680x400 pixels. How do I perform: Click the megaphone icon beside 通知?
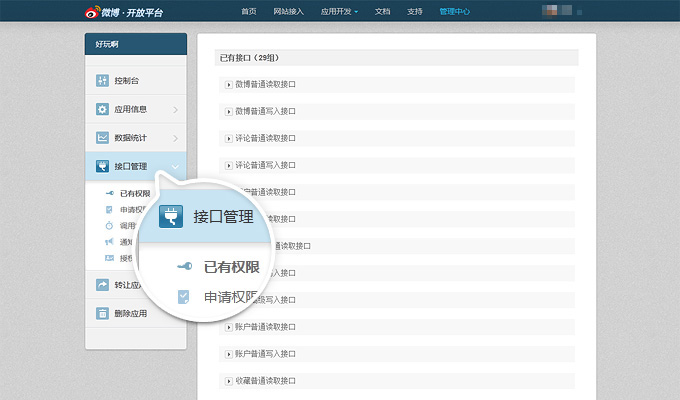[109, 242]
